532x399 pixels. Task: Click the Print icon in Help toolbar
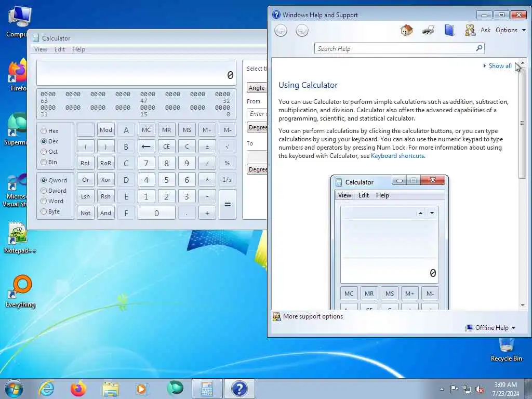point(428,30)
